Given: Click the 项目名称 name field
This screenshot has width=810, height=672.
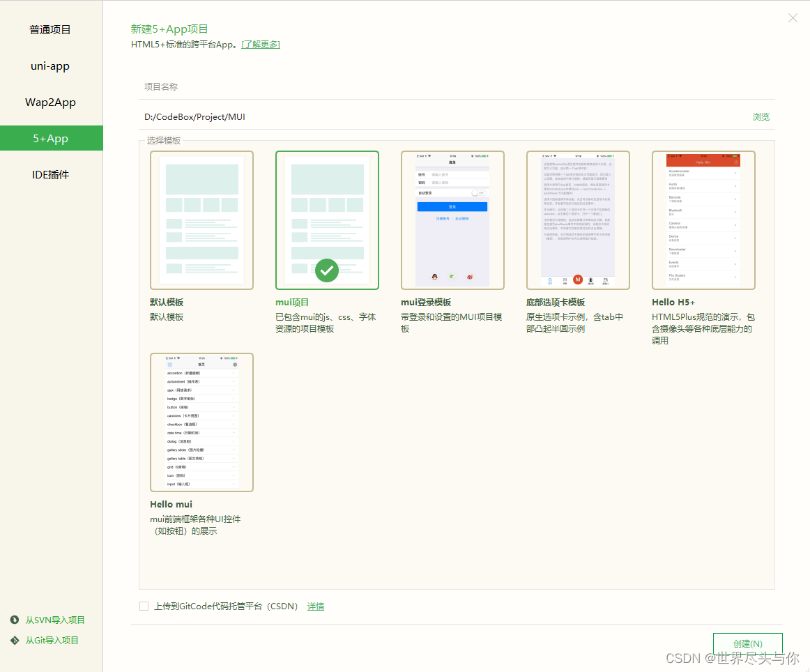Looking at the screenshot, I should click(x=418, y=86).
